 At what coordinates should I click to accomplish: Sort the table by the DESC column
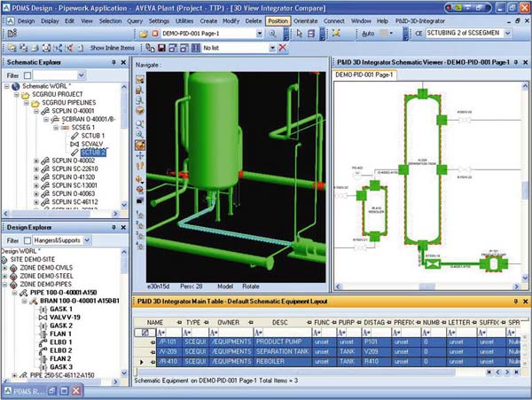(x=279, y=322)
